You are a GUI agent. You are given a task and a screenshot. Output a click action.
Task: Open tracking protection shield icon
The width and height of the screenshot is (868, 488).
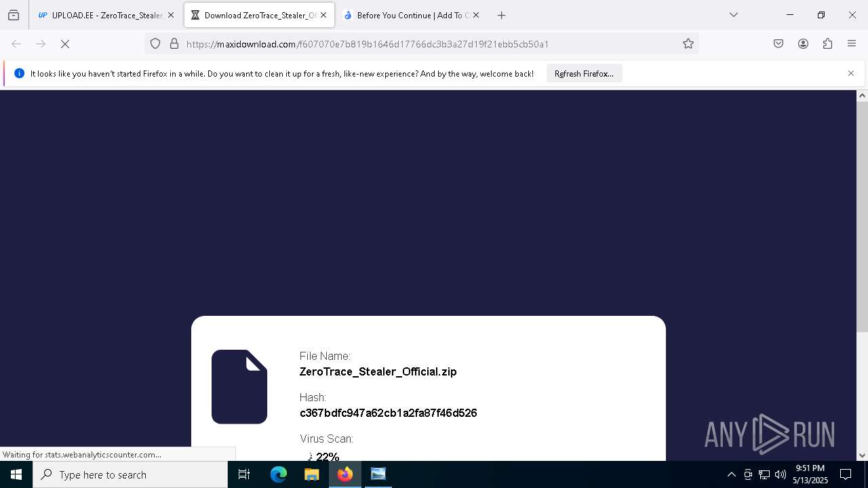(x=155, y=43)
